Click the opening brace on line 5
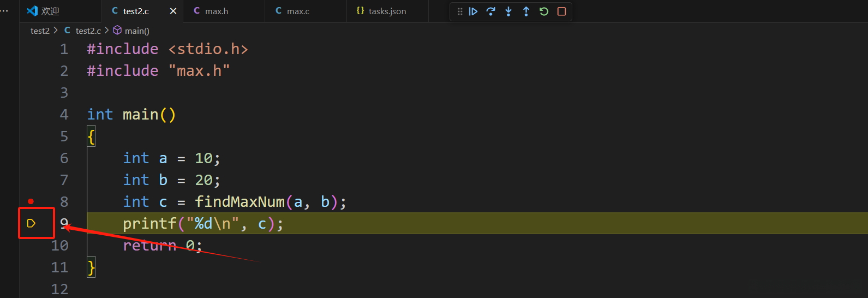This screenshot has height=298, width=868. [91, 136]
